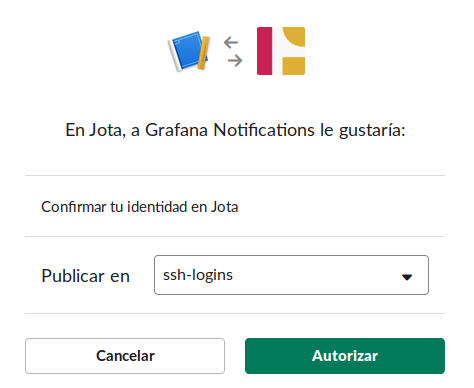474x388 pixels.
Task: Click the white book spine of blueprint icon
Action: coord(175,55)
